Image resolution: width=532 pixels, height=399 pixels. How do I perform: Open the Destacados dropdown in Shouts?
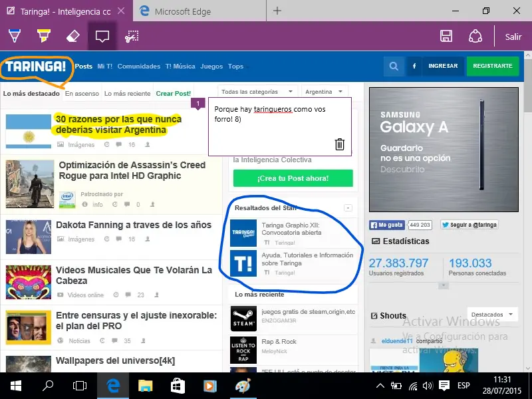click(x=492, y=315)
